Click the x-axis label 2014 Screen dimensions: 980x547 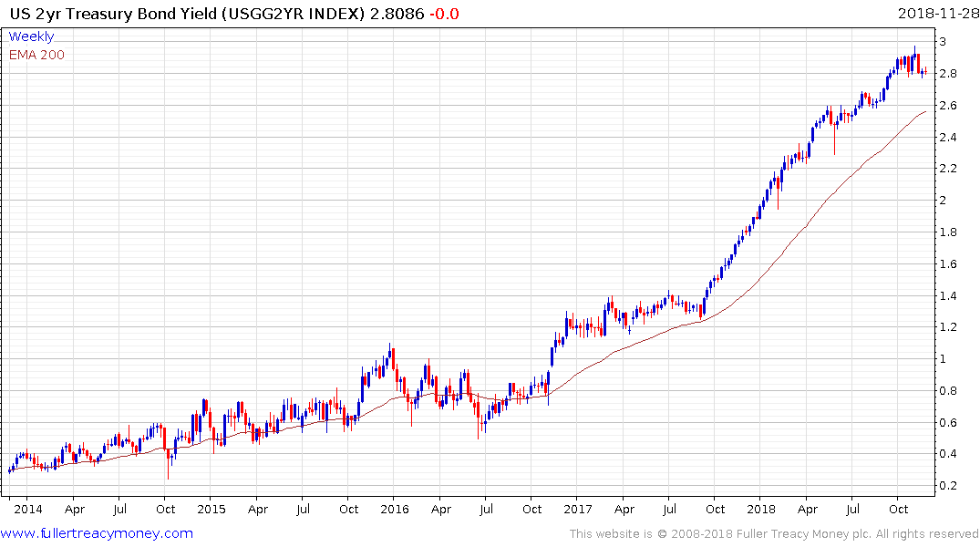pos(28,509)
